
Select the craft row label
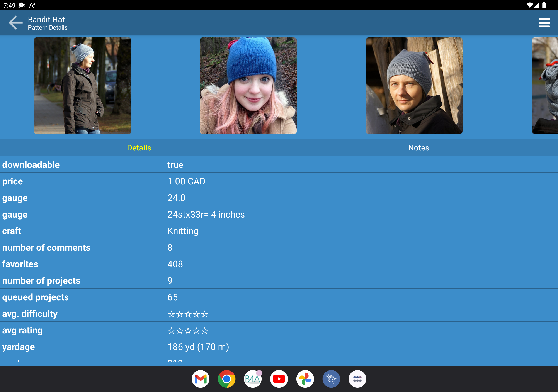pos(12,231)
